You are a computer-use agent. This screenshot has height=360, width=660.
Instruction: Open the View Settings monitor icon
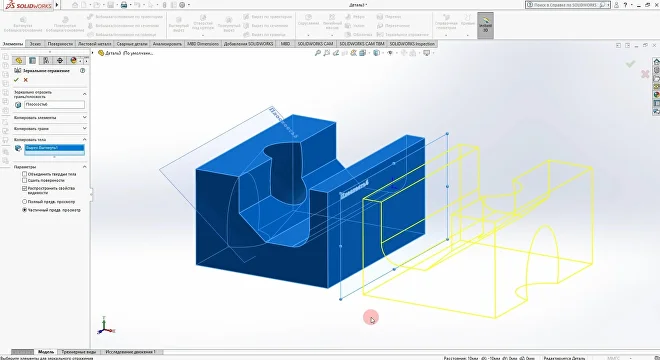426,53
